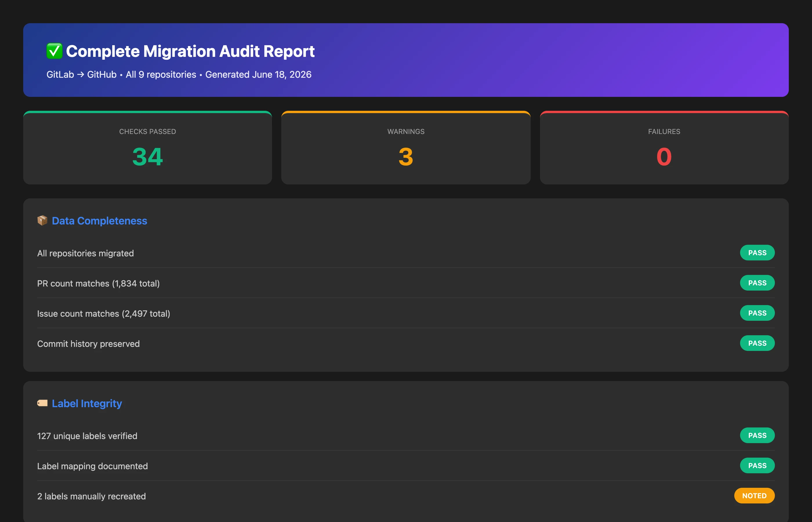Click the NOTED badge for manually recreated labels
This screenshot has width=812, height=522.
[x=754, y=496]
